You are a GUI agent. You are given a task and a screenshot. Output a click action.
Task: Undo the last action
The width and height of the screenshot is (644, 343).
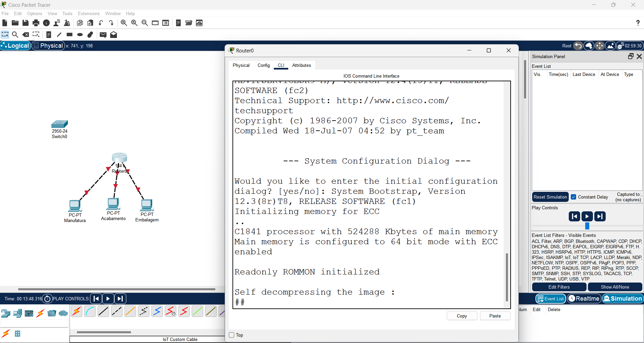coord(101,23)
